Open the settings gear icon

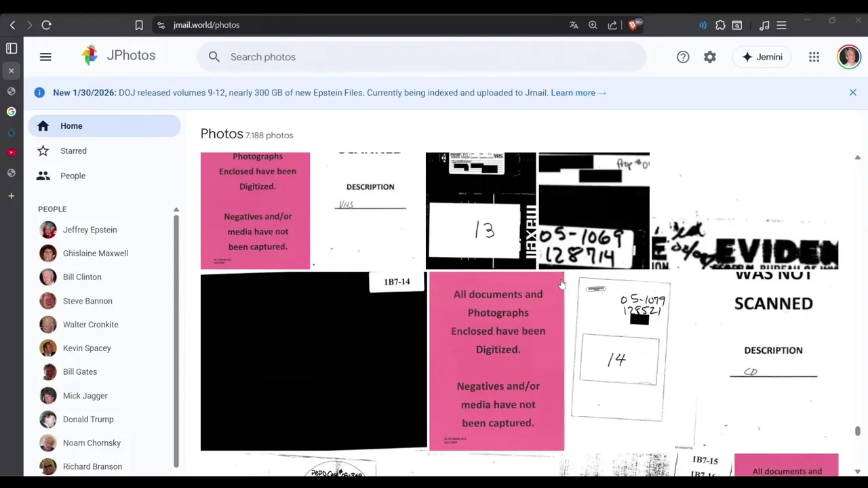coord(710,57)
